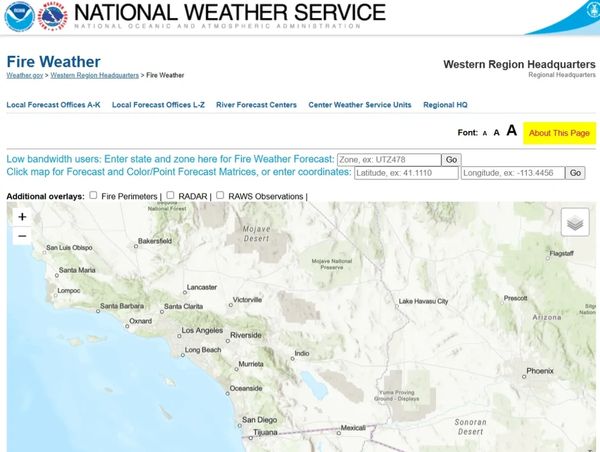
Task: Click Lancaster on the map
Action: pos(202,287)
